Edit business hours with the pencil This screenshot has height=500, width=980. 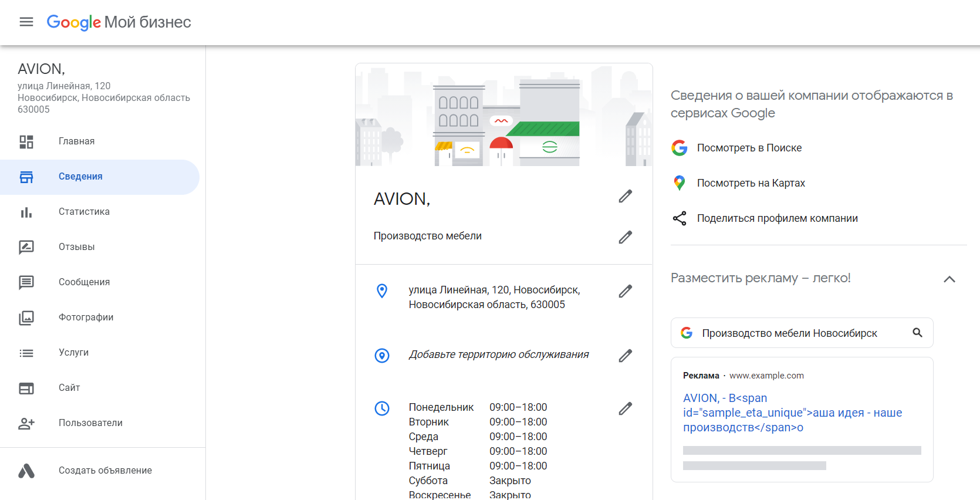pyautogui.click(x=626, y=408)
